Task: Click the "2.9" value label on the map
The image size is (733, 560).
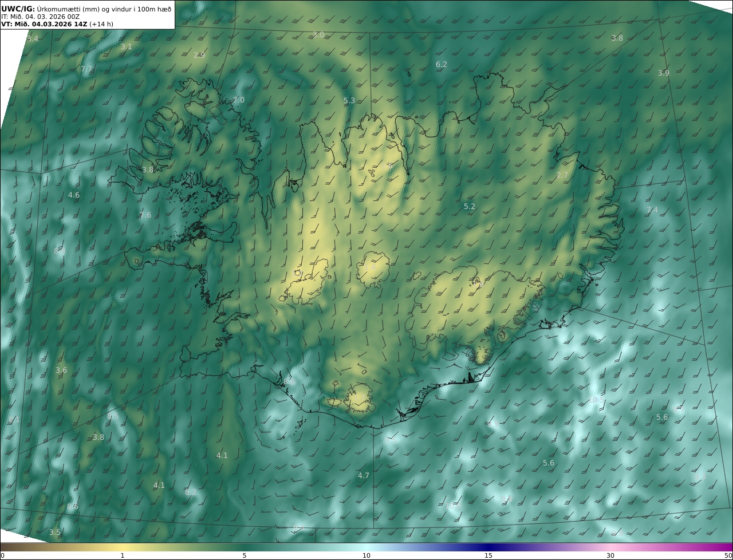Action: pyautogui.click(x=199, y=56)
